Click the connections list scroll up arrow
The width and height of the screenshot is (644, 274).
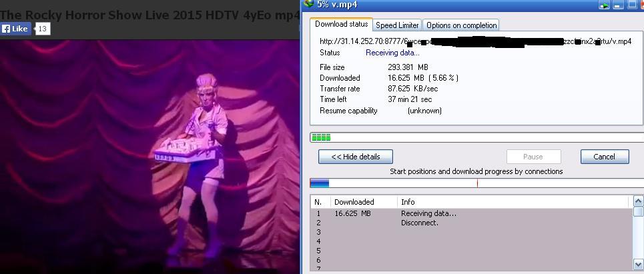[x=638, y=201]
